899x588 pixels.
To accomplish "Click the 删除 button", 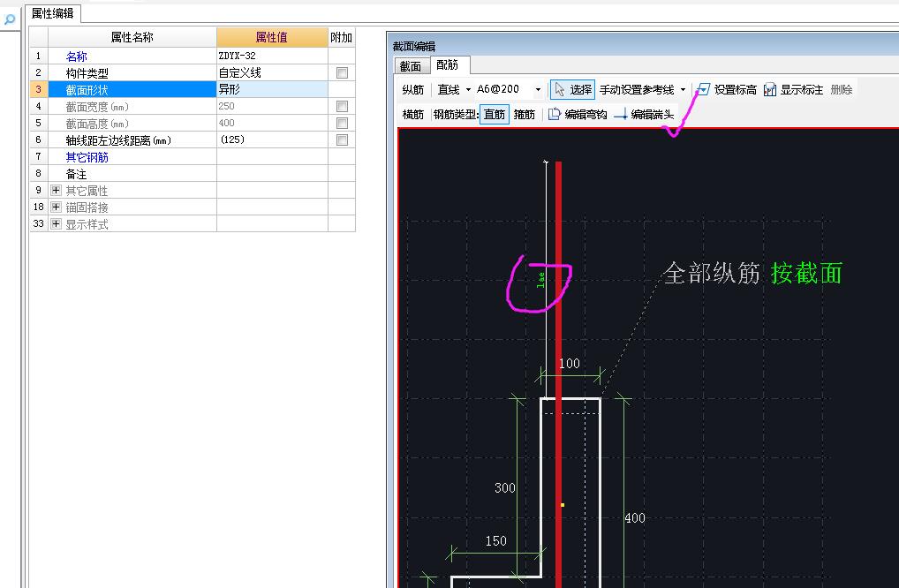I will (841, 89).
